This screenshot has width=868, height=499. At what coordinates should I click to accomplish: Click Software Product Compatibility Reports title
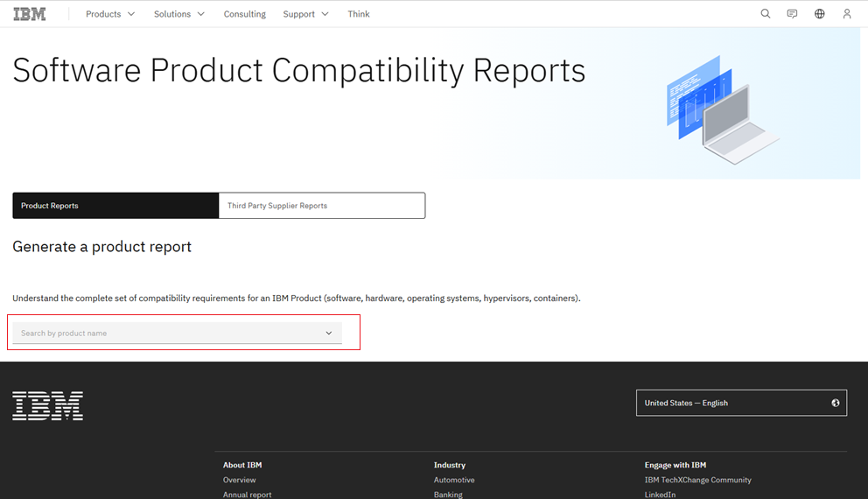click(299, 71)
